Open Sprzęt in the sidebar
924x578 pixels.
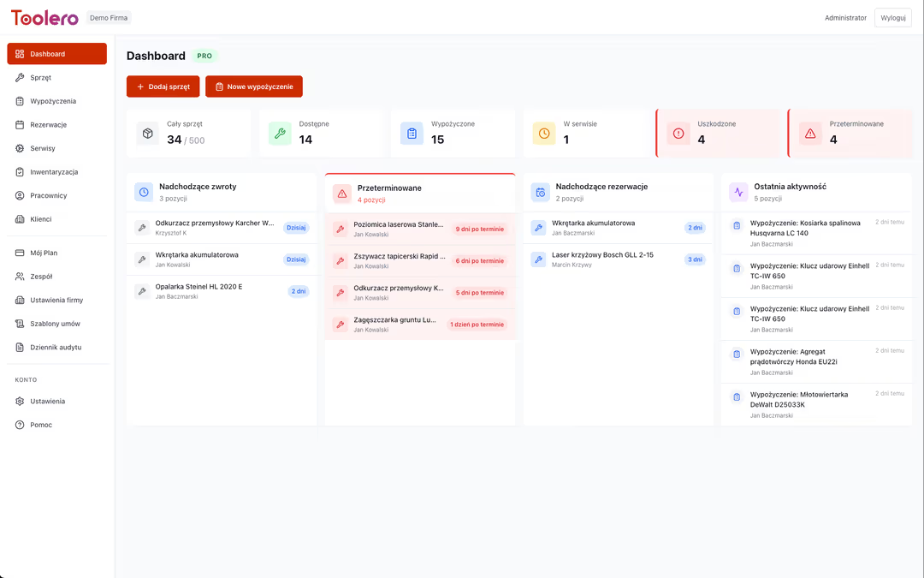pyautogui.click(x=41, y=77)
